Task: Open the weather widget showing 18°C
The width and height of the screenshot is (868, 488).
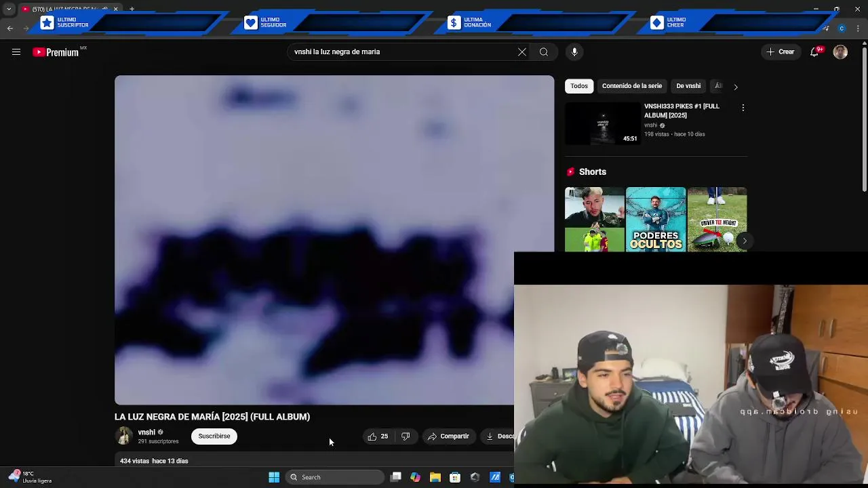Action: pyautogui.click(x=31, y=477)
